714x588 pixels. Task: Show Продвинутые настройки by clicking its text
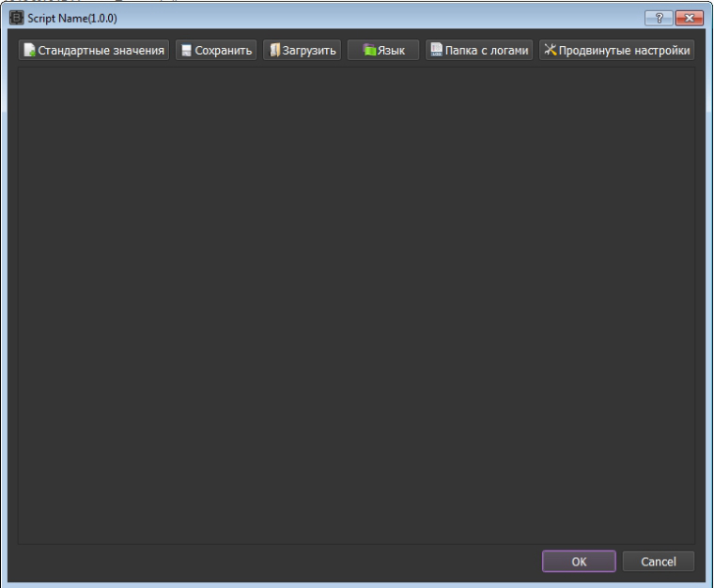click(x=624, y=51)
